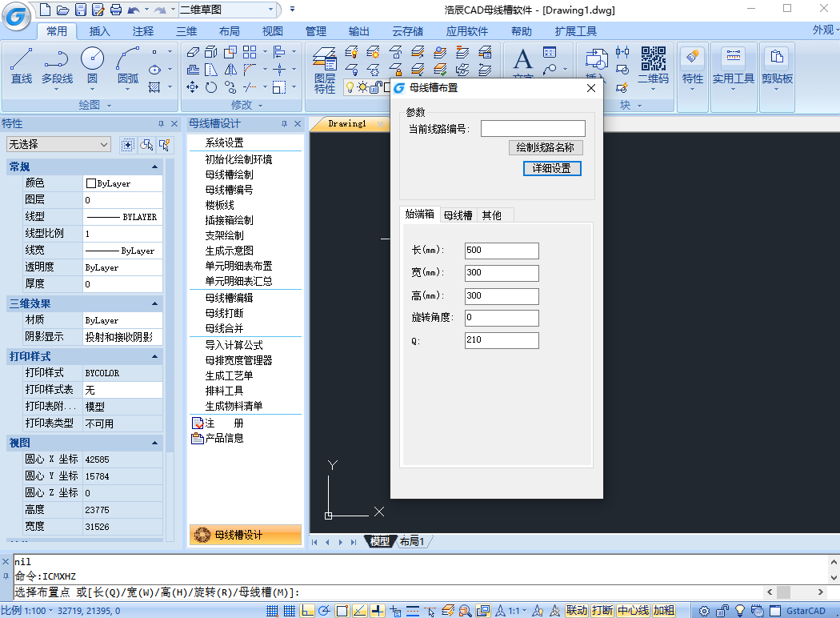Open the 注册 registration item icon
The width and height of the screenshot is (840, 618).
(x=197, y=423)
